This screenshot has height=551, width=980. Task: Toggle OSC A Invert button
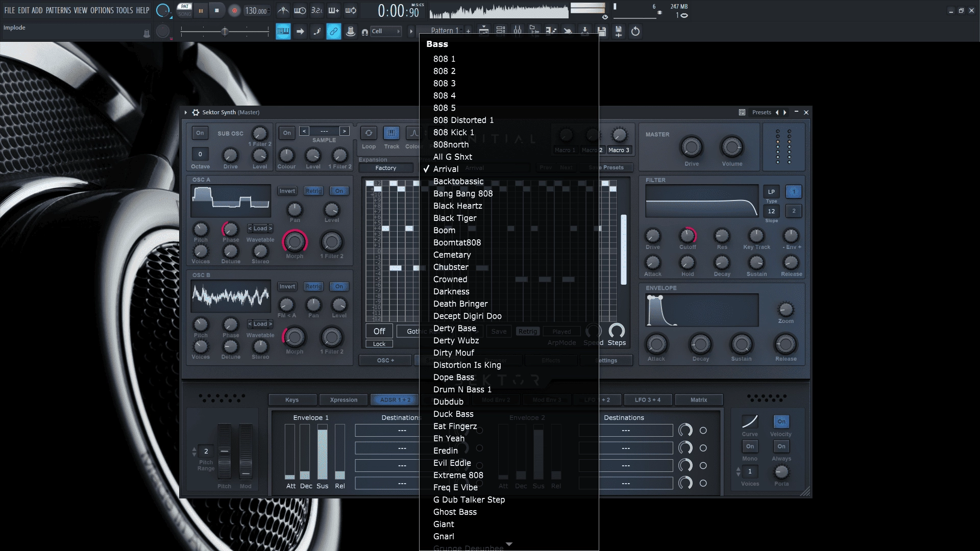287,191
